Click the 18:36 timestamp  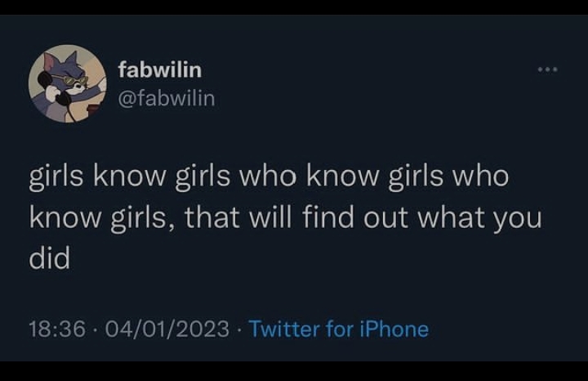57,329
